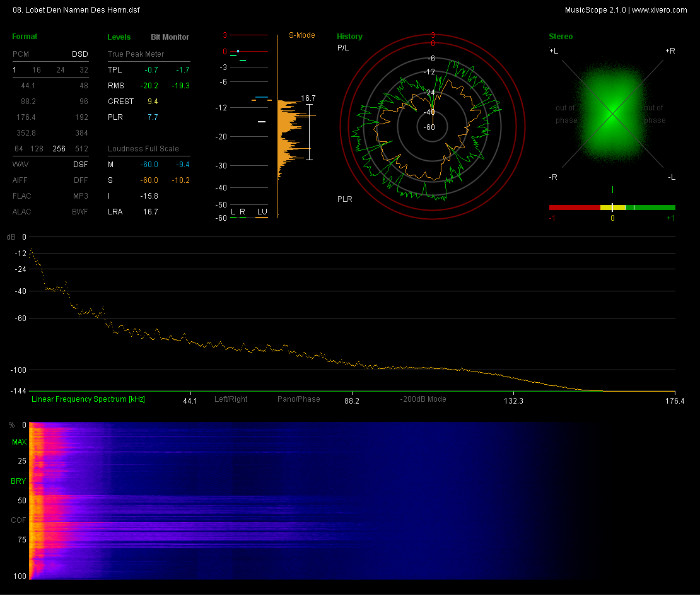Select COF spectrogram color mode
The height and width of the screenshot is (596, 700).
coord(18,520)
